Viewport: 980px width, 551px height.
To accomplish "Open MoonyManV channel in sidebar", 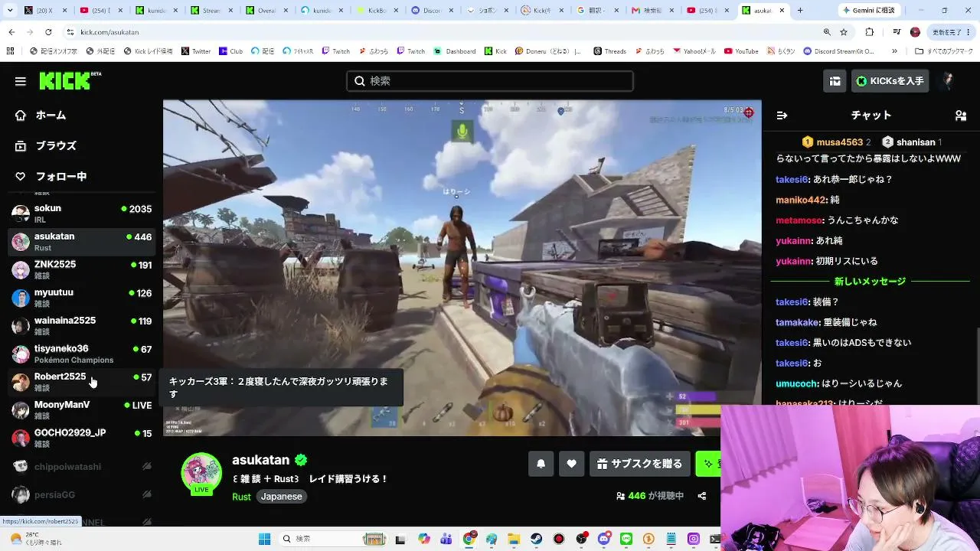I will coord(82,410).
